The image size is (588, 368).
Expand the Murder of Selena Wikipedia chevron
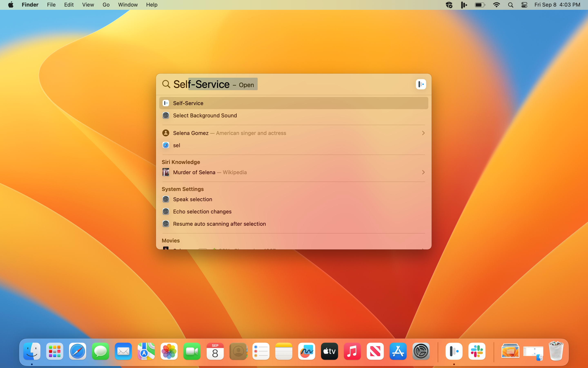pyautogui.click(x=423, y=172)
